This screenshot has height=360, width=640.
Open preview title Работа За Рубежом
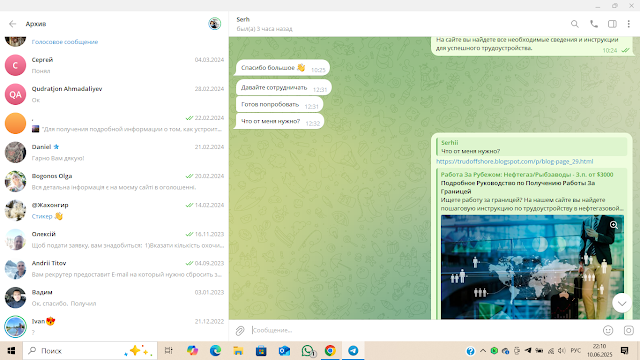pos(527,175)
